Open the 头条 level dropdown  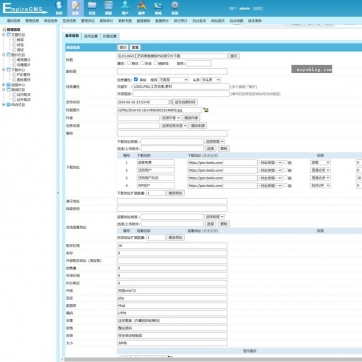click(x=210, y=80)
